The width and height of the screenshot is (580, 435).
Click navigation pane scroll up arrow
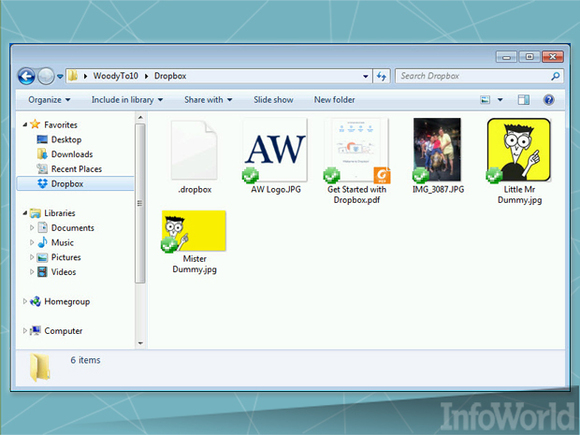point(140,118)
